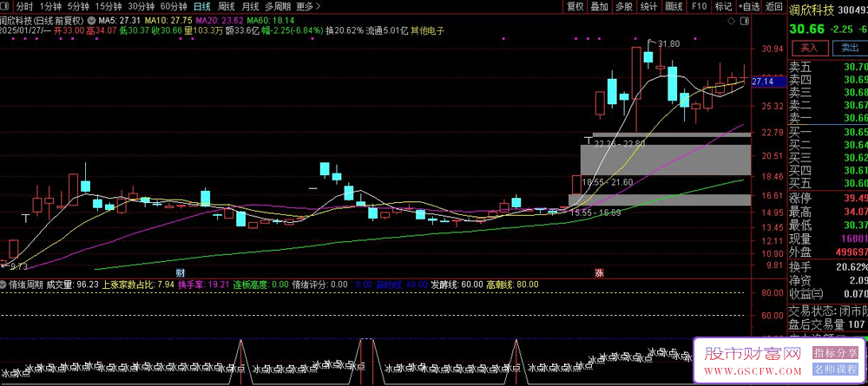Click the gray gap zone labeled 15.55 - 16.69
Image resolution: width=868 pixels, height=386 pixels.
click(660, 200)
